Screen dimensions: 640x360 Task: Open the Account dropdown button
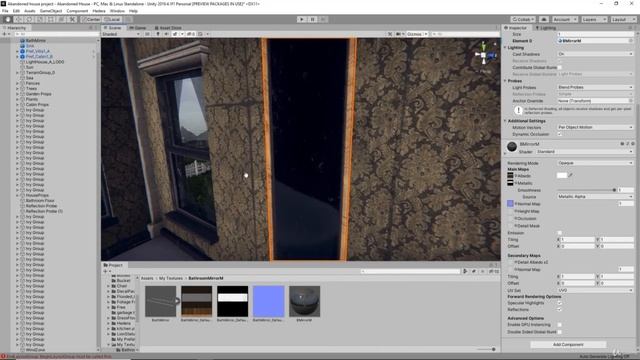tap(565, 19)
